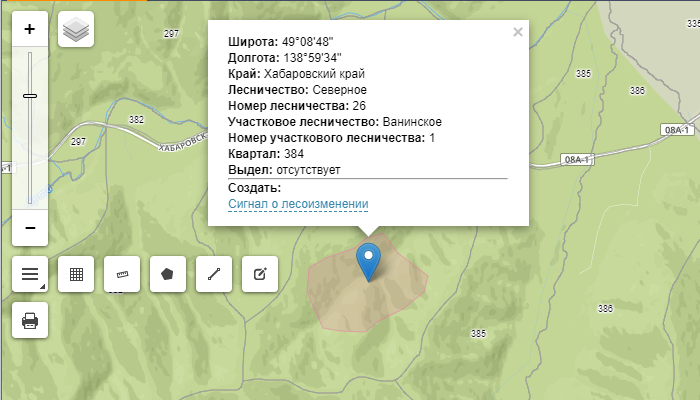This screenshot has height=400, width=700.
Task: Click the 'Квартал: 384' line in popup
Action: tap(266, 154)
